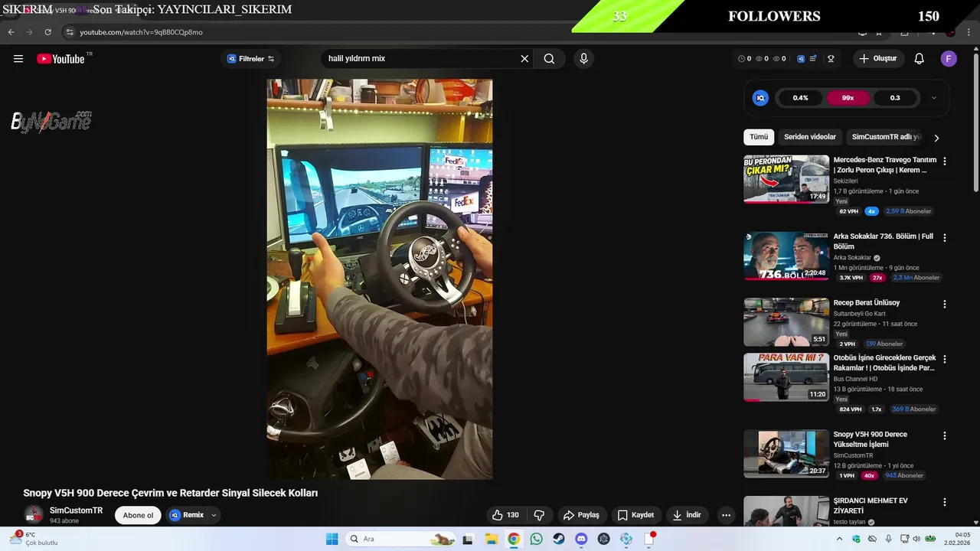This screenshot has height=551, width=980.
Task: Open more options for ŞIRDANCI MEHMET video
Action: [x=945, y=502]
